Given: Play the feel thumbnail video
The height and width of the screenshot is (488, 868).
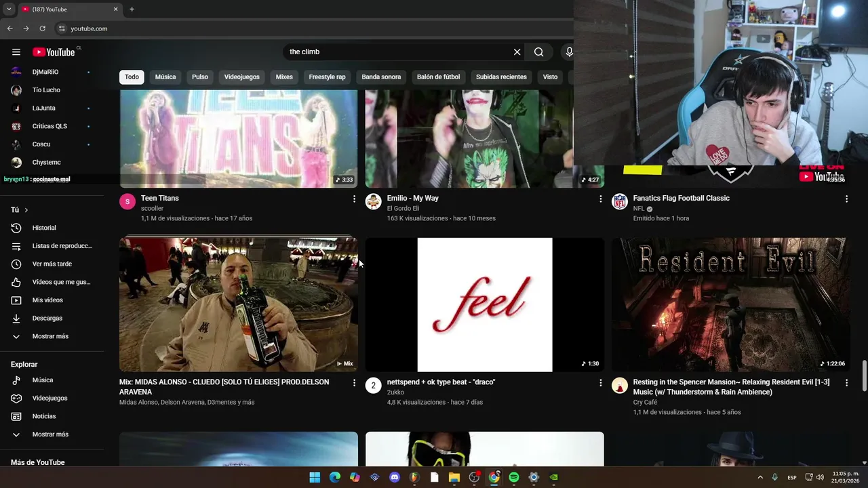Looking at the screenshot, I should coord(485,305).
